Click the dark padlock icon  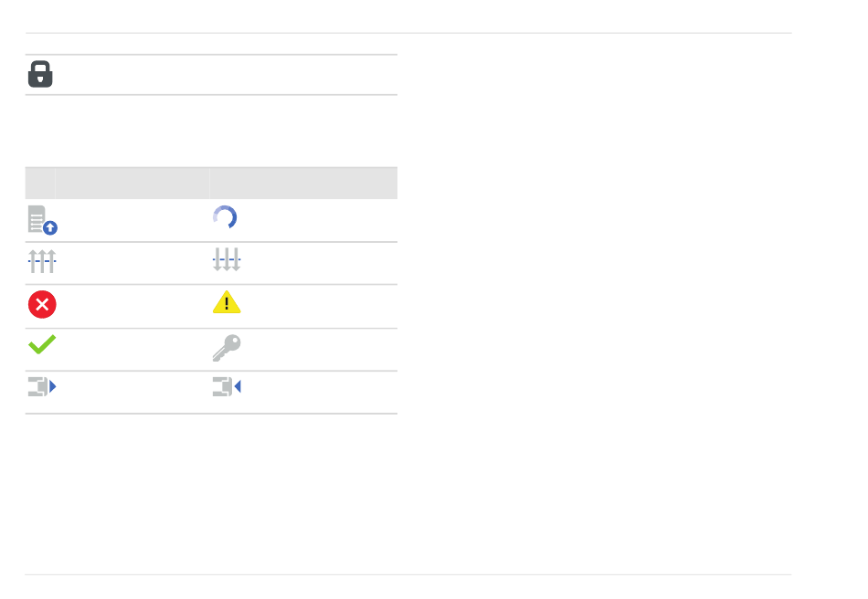coord(40,74)
